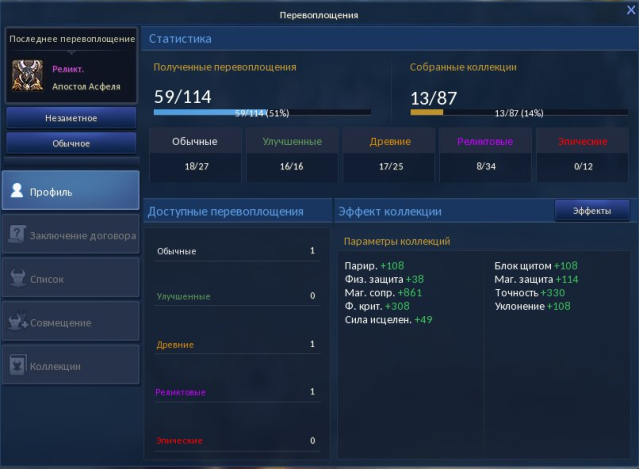The height and width of the screenshot is (469, 639).
Task: Click the Апостол Асфеля avatar portrait
Action: pyautogui.click(x=26, y=76)
